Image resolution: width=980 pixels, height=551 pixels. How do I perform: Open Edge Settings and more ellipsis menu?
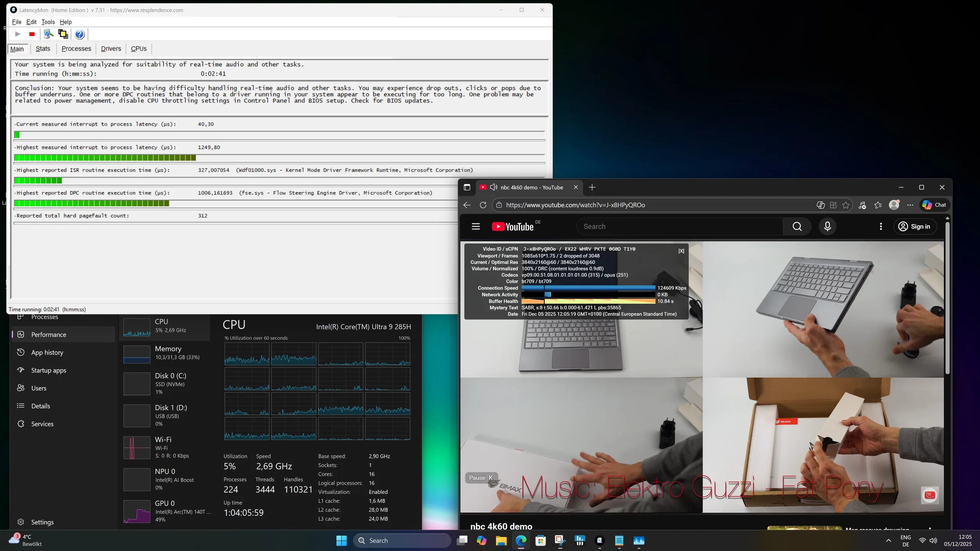(x=910, y=205)
